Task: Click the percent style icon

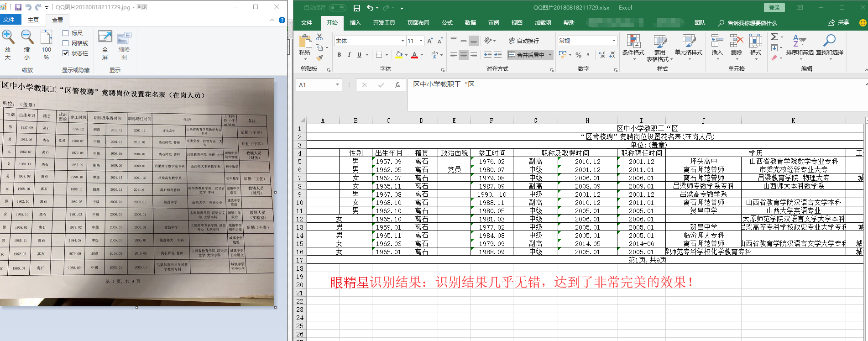Action: 578,55
